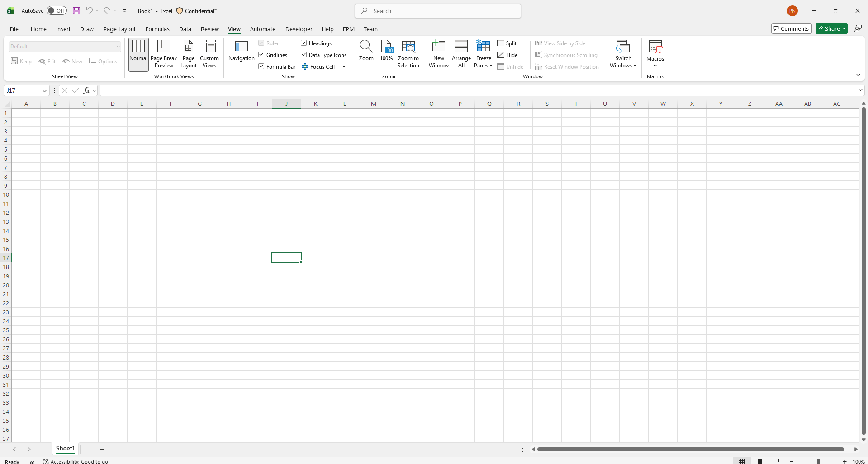This screenshot has width=868, height=464.
Task: Open Custom Views dialog
Action: 209,54
